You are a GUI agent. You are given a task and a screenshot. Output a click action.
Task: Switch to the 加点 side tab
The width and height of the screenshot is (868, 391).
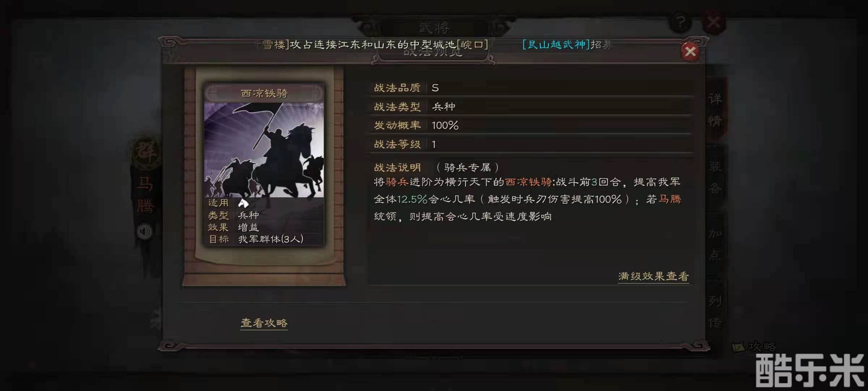pyautogui.click(x=715, y=244)
